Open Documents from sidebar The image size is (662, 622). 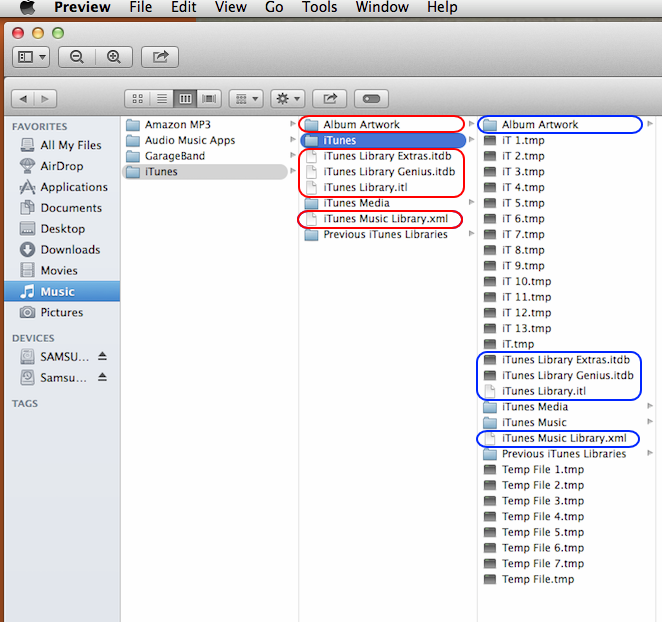62,208
